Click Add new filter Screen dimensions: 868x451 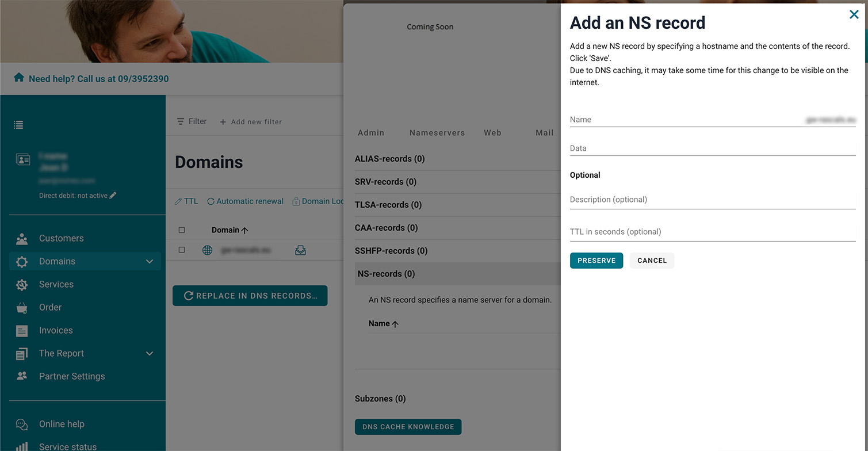[x=251, y=122]
